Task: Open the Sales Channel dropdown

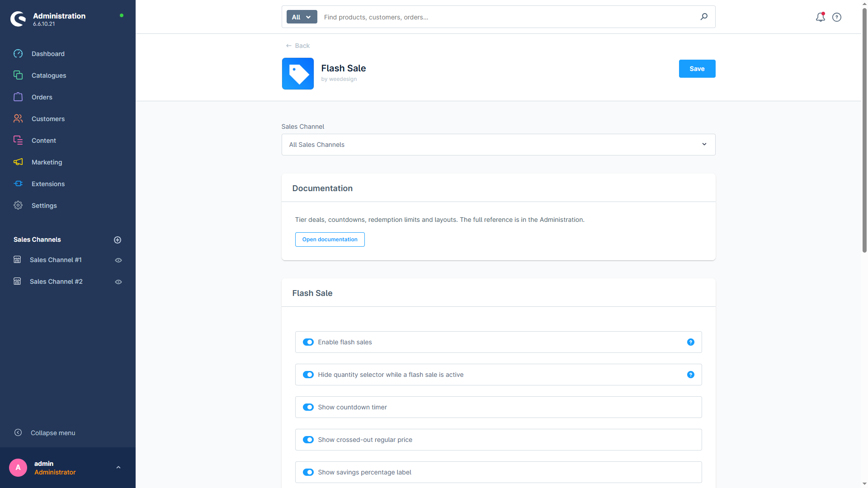Action: pyautogui.click(x=498, y=145)
